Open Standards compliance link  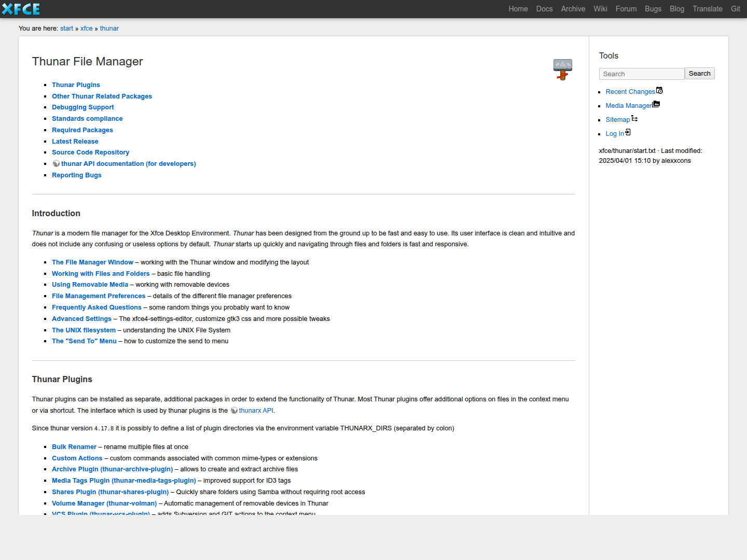pos(87,119)
